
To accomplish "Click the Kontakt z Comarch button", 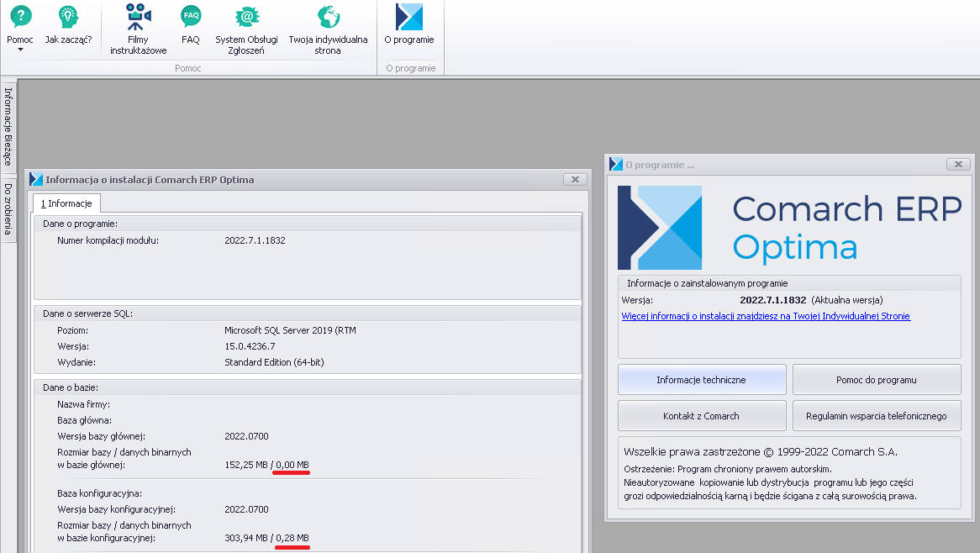I will click(x=702, y=416).
